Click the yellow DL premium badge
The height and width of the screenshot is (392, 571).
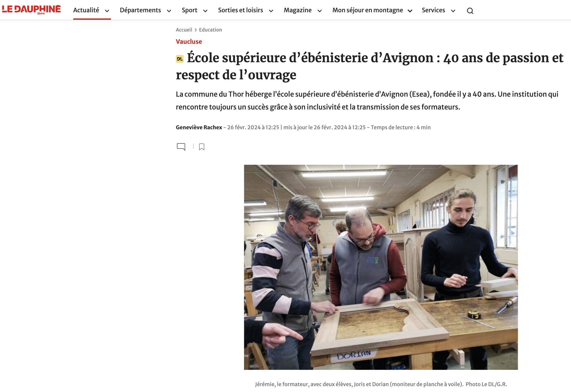(x=180, y=59)
